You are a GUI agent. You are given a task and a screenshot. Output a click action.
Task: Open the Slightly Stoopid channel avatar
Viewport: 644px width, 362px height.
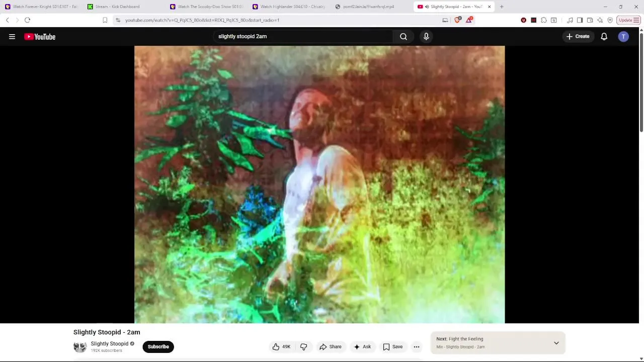[80, 346]
